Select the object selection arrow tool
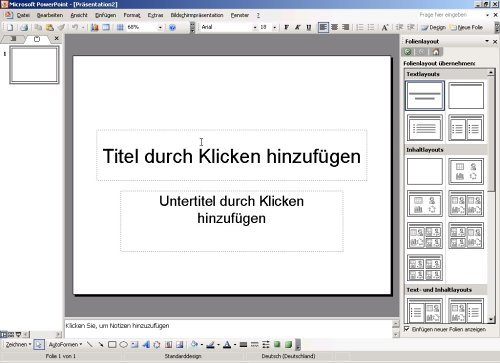This screenshot has height=363, width=500. coord(39,344)
